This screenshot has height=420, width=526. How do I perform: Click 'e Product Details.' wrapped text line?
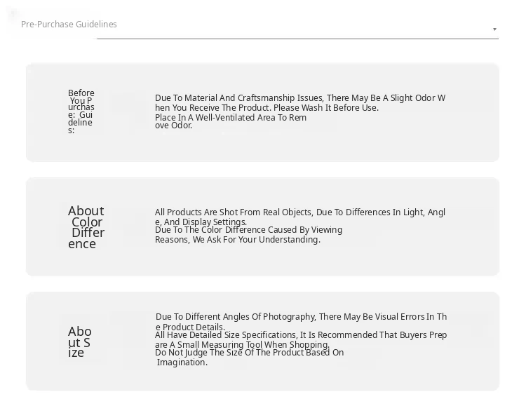(190, 327)
